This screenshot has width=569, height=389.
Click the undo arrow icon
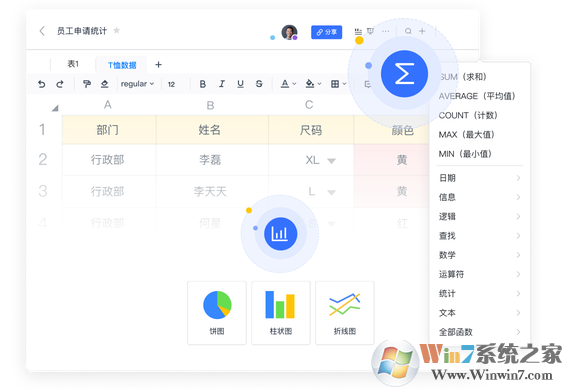click(42, 84)
